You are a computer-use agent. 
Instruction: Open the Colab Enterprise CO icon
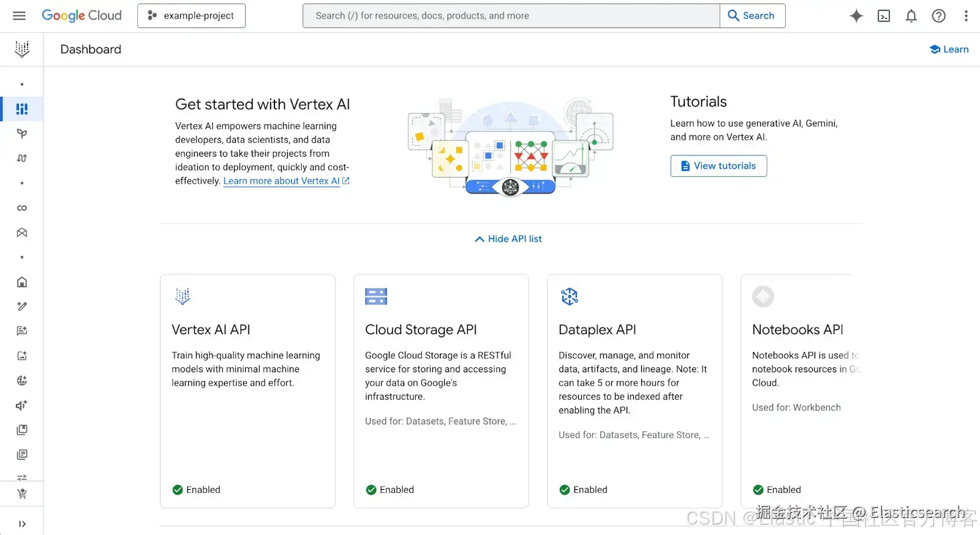22,208
